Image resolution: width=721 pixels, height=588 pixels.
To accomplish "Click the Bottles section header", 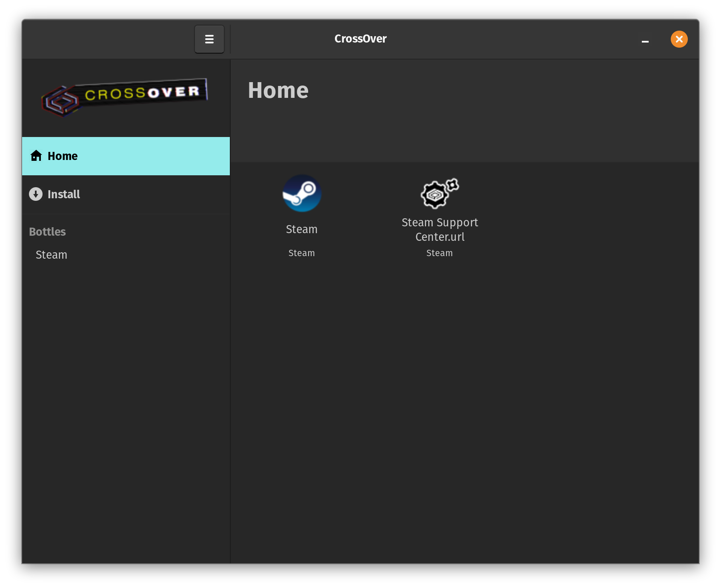I will (47, 232).
